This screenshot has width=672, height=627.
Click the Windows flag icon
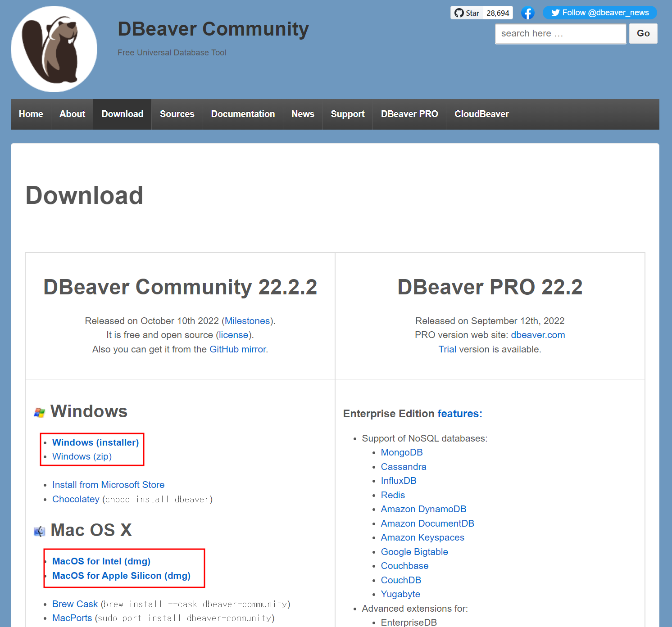[x=39, y=412]
